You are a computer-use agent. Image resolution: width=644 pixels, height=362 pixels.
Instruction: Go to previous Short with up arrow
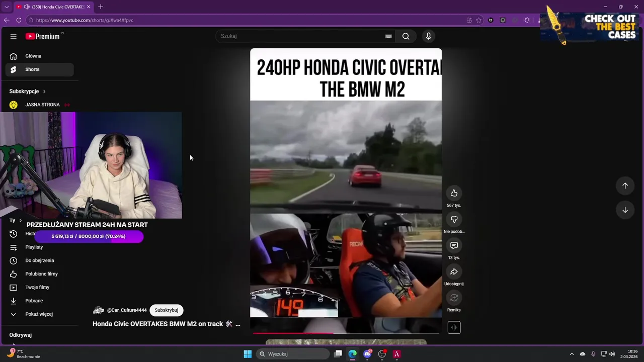[625, 186]
